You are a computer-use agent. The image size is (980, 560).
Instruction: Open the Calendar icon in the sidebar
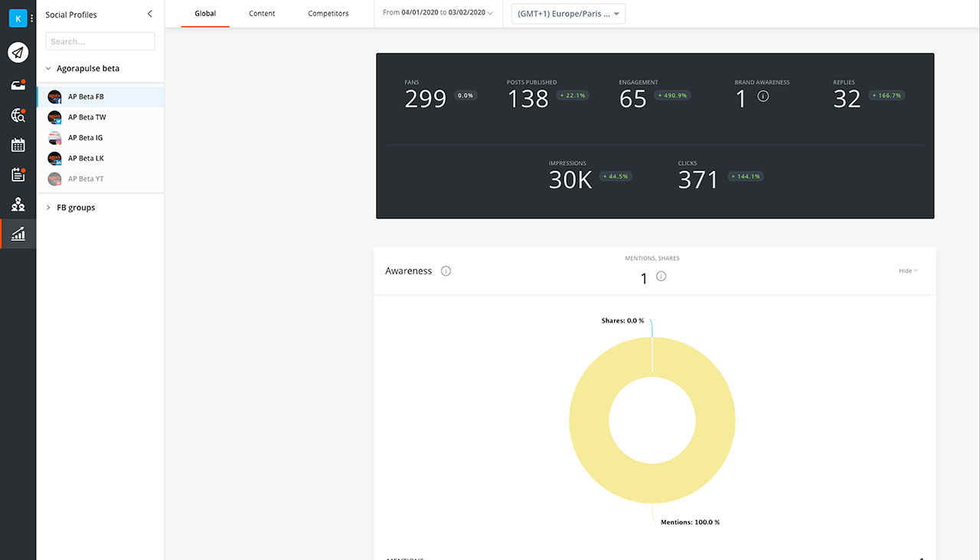18,144
